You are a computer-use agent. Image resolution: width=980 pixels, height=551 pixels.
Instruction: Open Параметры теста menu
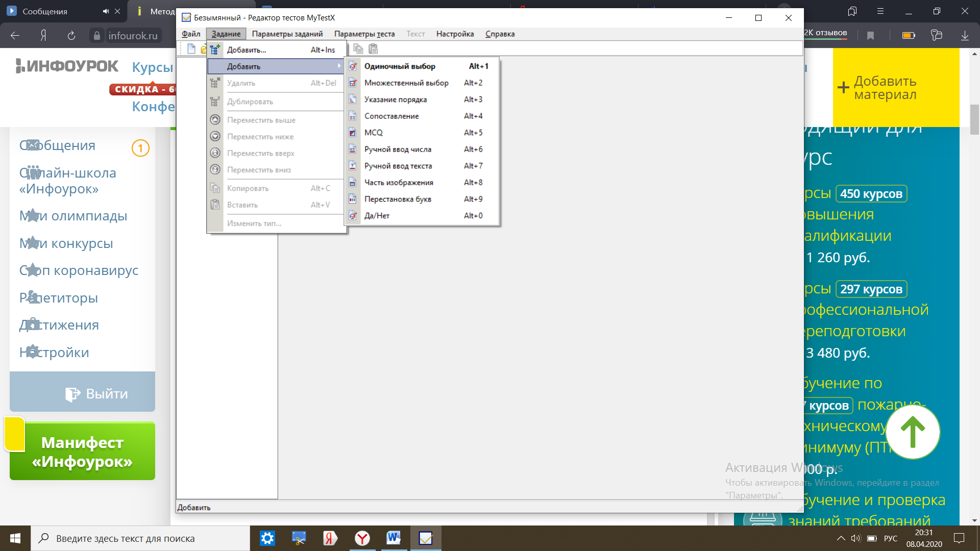tap(364, 34)
